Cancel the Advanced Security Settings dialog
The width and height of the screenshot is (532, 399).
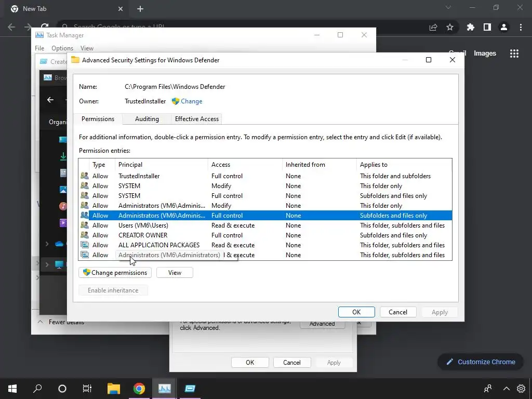pos(397,312)
